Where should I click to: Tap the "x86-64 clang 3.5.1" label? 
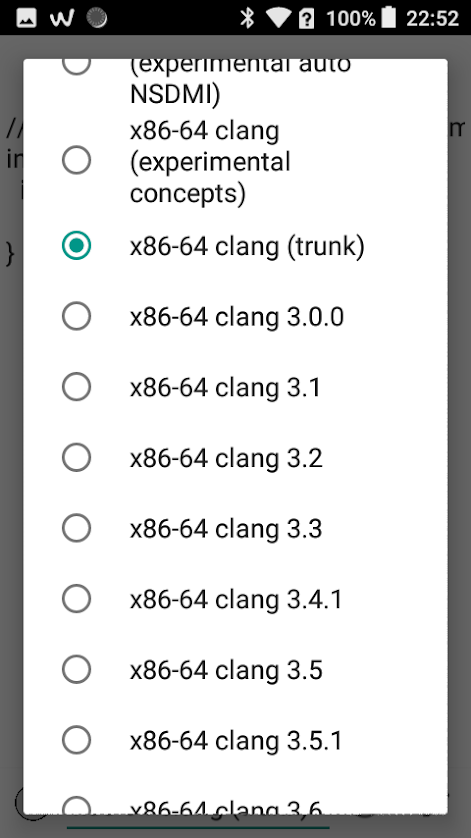pyautogui.click(x=236, y=740)
